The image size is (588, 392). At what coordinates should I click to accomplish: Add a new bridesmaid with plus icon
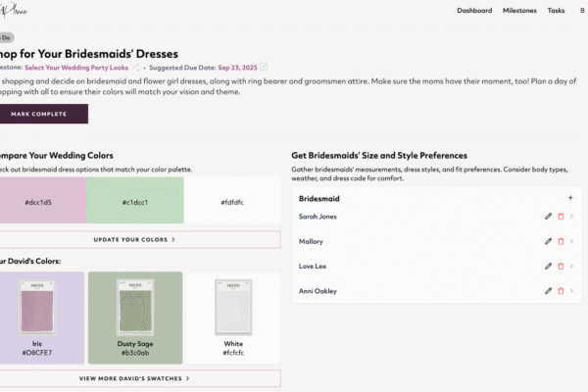(570, 197)
